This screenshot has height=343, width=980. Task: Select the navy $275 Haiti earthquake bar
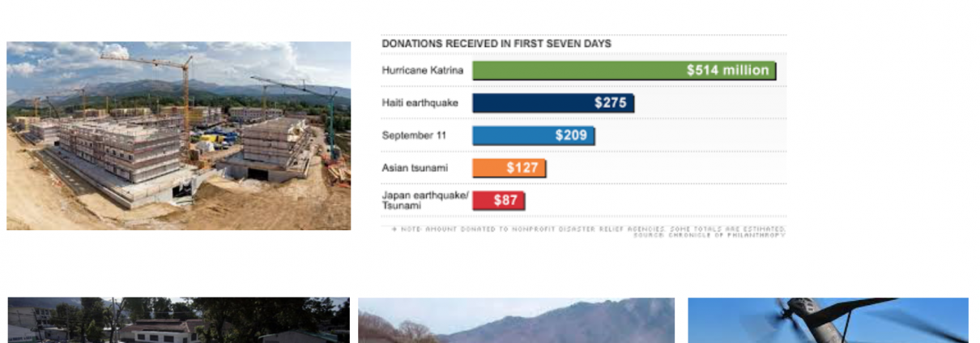coord(553,103)
